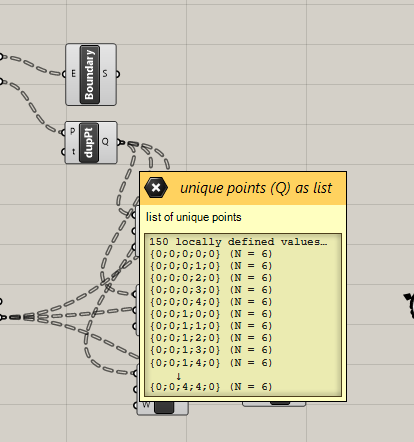Image resolution: width=414 pixels, height=442 pixels.
Task: Select the Boundary component label
Action: 90,75
